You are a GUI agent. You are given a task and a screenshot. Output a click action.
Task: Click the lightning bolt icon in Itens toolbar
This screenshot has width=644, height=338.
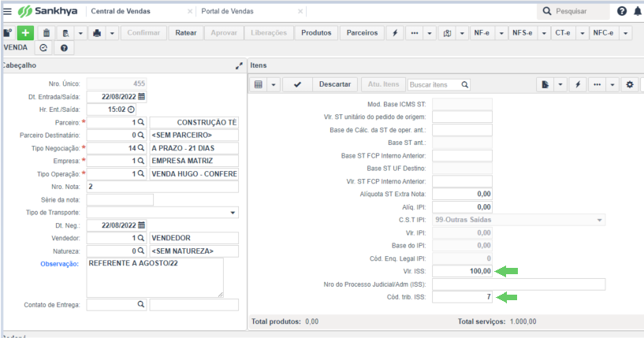point(578,84)
